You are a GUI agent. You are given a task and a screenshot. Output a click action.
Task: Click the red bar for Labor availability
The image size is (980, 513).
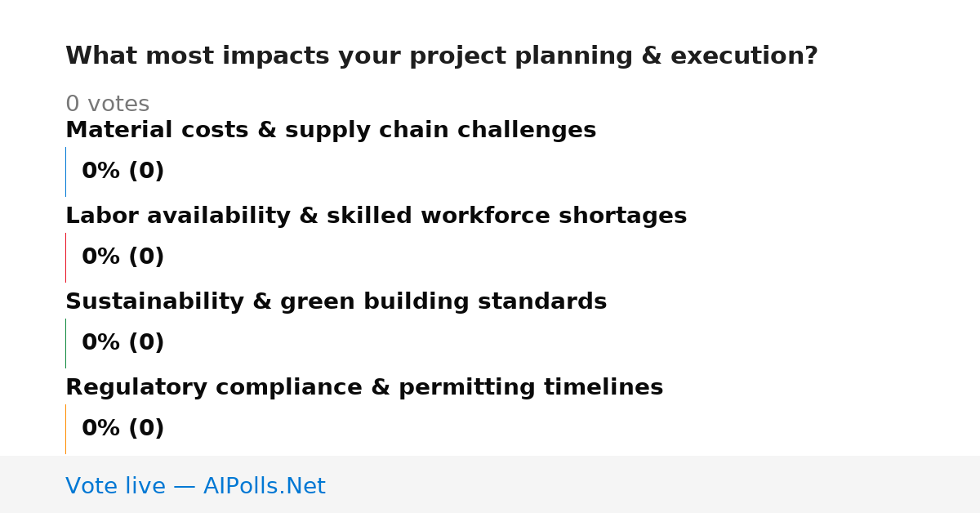point(65,257)
